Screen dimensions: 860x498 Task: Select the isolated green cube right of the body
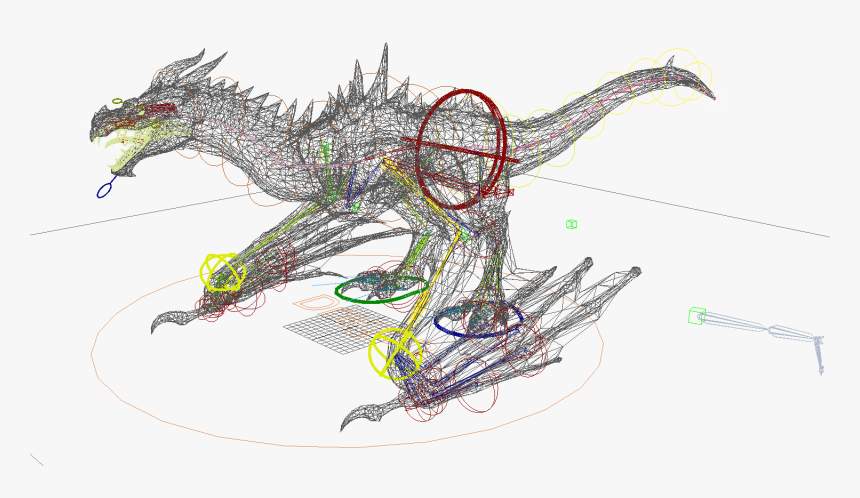pyautogui.click(x=571, y=224)
